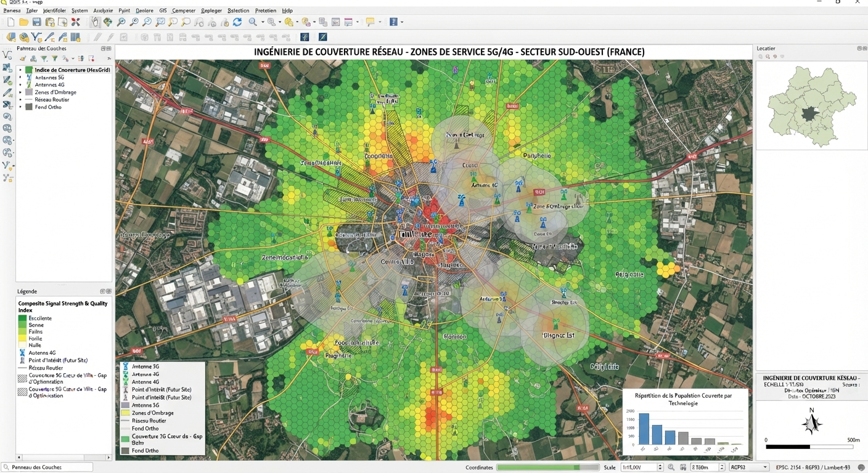Screen dimensions: 868x473
Task: Expand the Réseau Routier layer node
Action: (20, 100)
